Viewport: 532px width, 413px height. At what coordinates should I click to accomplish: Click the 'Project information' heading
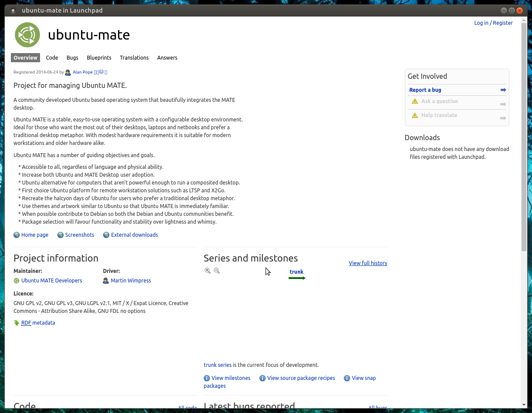point(56,258)
